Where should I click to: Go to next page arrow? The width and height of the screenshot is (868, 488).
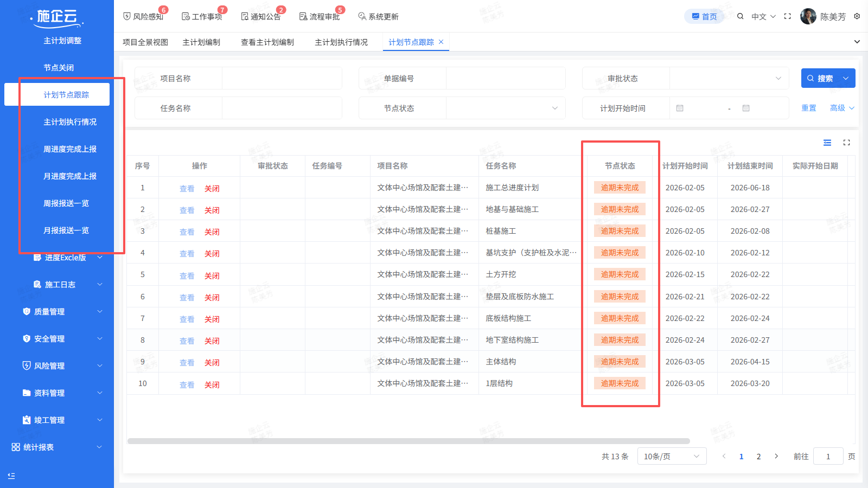click(776, 456)
